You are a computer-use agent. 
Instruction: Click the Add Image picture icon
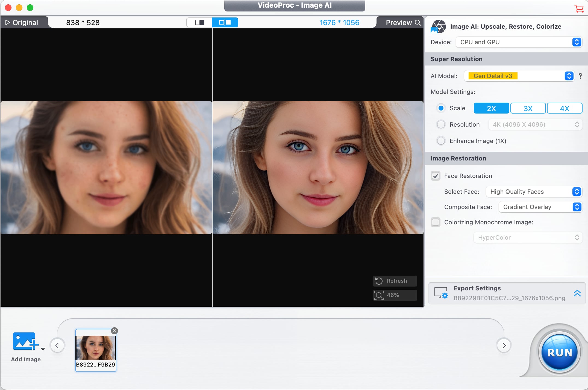(25, 341)
